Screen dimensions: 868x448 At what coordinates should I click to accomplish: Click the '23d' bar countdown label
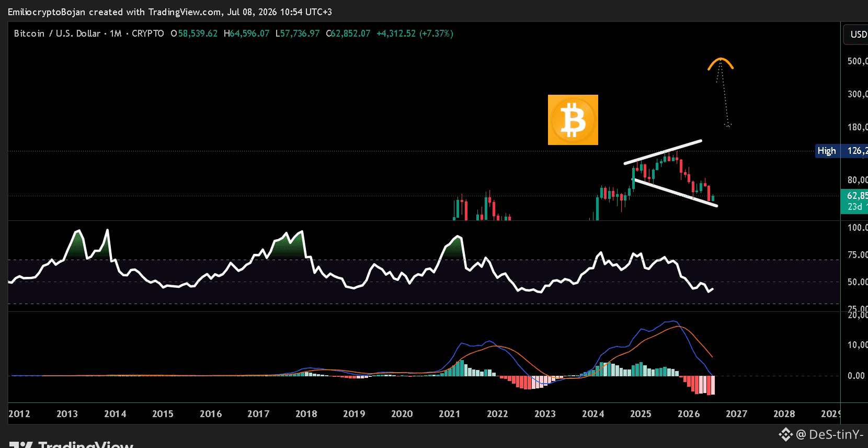point(854,207)
